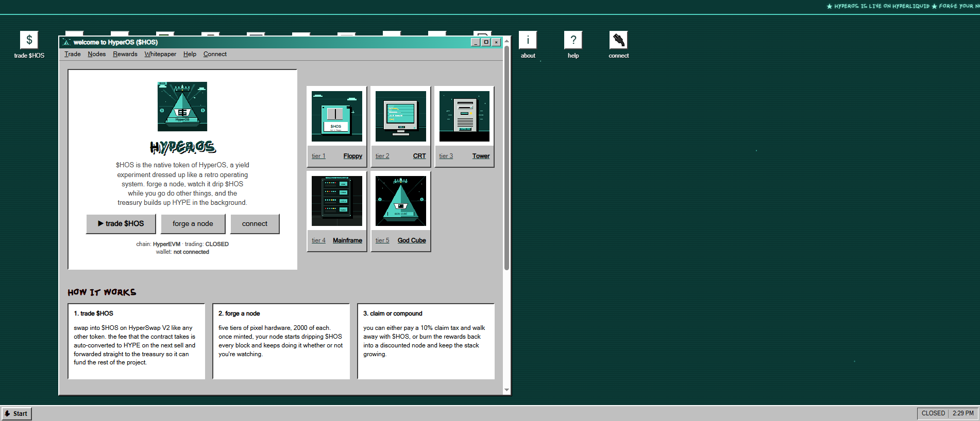Click the '1. trade $HOS' card heading

pyautogui.click(x=93, y=313)
